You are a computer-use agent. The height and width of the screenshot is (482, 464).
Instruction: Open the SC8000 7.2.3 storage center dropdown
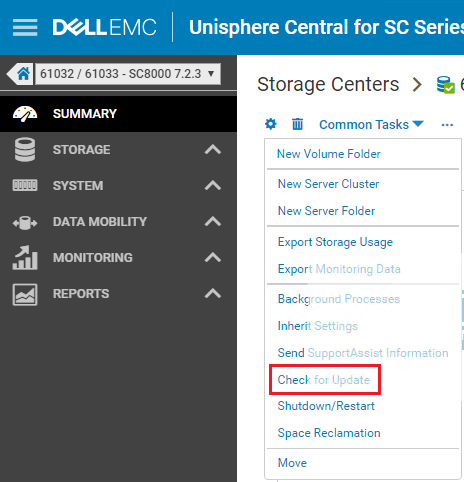128,74
